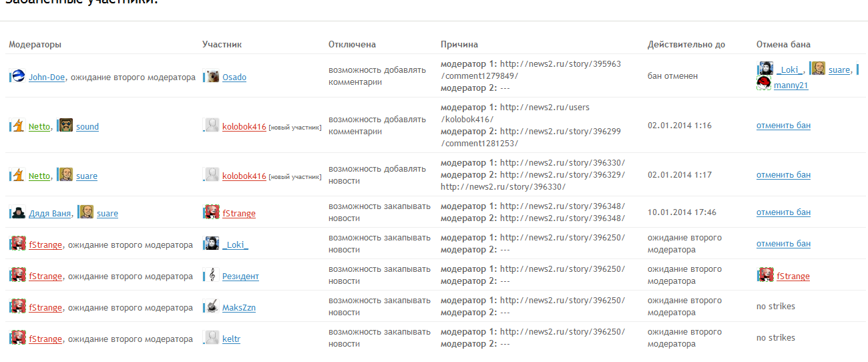
Task: Click отменить бан for the 02.01.2014 1:16 ban
Action: coord(783,125)
